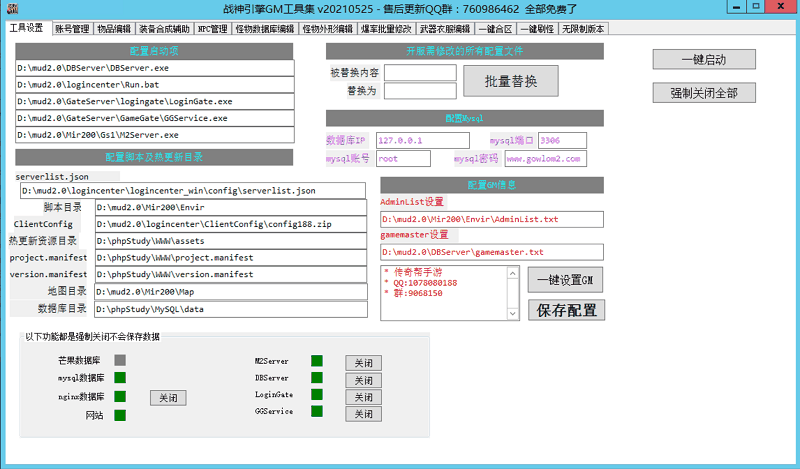Close M2Server with its 关闭 button

pos(363,363)
